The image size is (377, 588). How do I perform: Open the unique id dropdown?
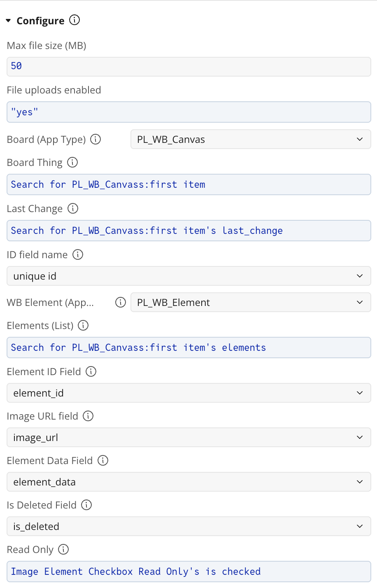pos(189,276)
